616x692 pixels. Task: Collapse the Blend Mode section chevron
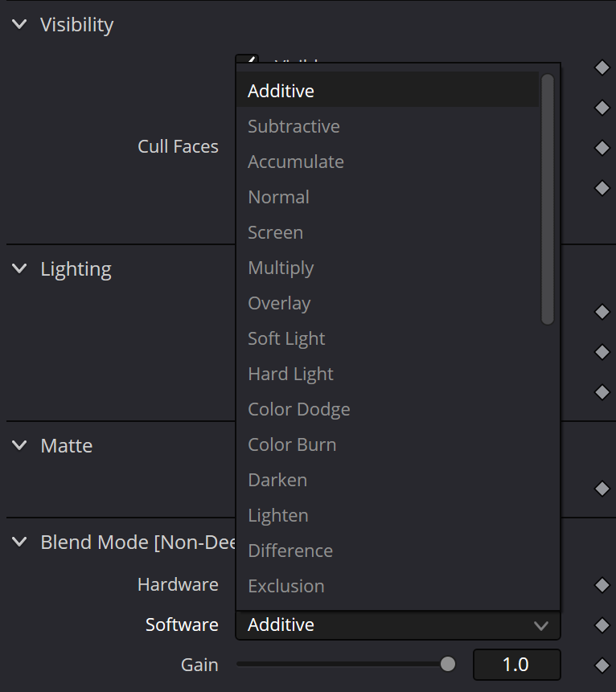19,542
